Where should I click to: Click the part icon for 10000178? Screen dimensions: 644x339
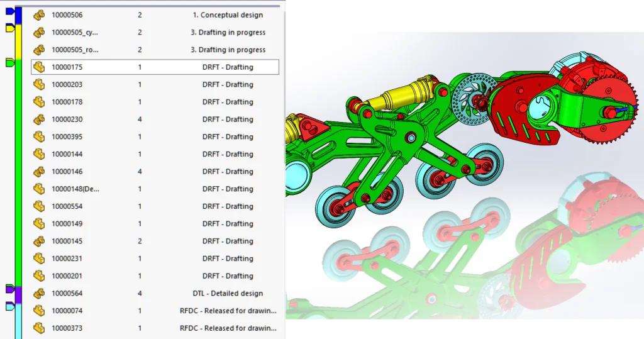click(39, 102)
